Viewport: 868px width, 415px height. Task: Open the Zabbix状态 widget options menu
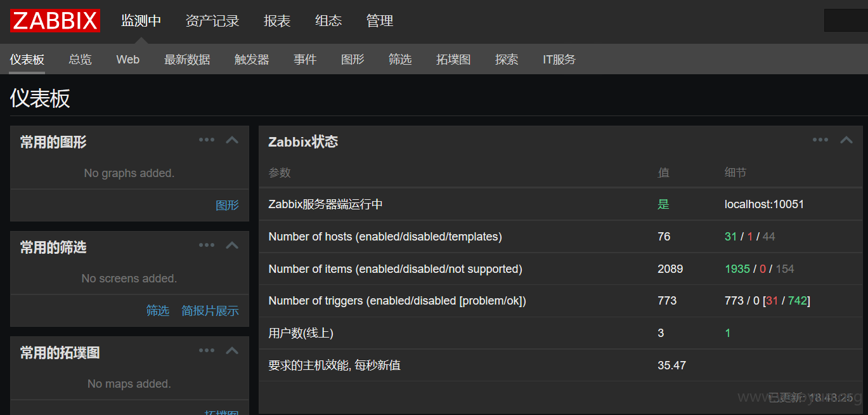pyautogui.click(x=820, y=140)
